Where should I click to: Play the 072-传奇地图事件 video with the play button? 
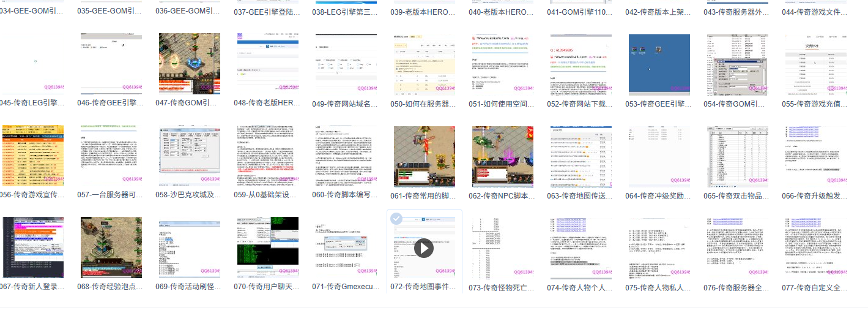click(x=424, y=248)
